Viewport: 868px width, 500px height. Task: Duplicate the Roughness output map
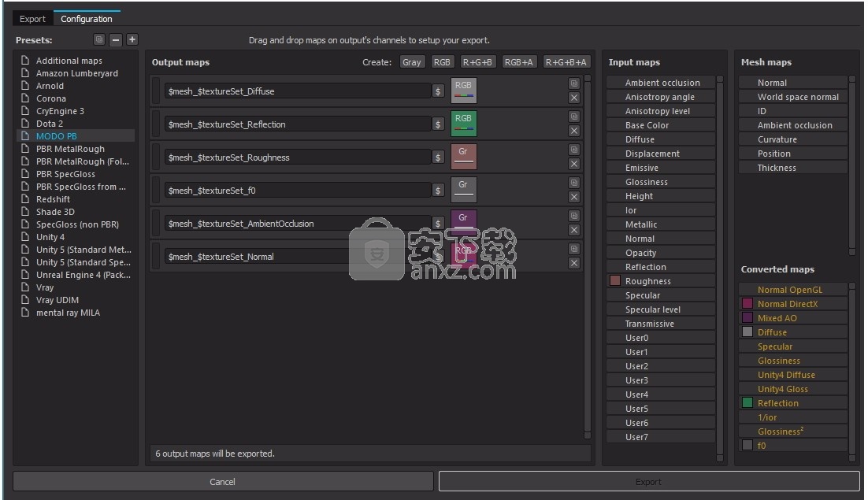click(x=574, y=150)
